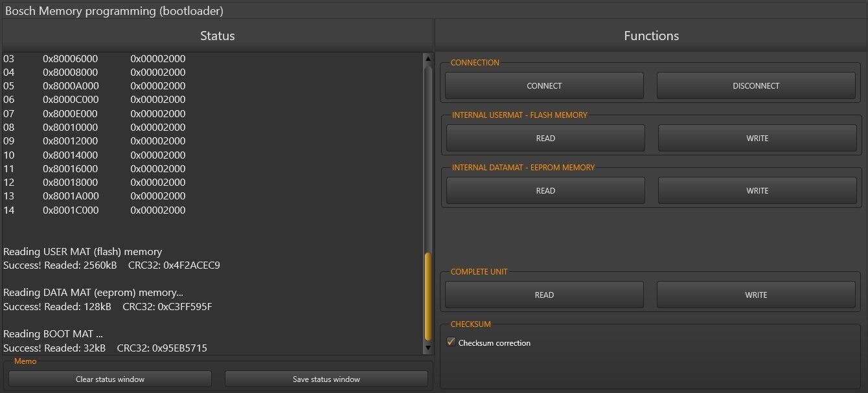Clear the status window

click(110, 379)
